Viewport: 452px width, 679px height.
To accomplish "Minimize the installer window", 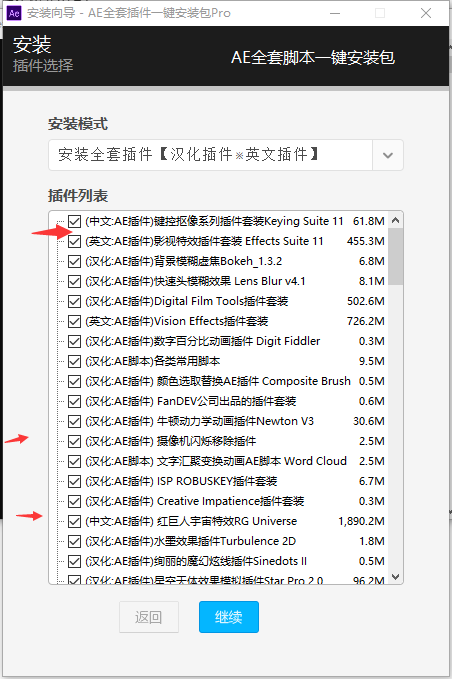I will coord(335,13).
